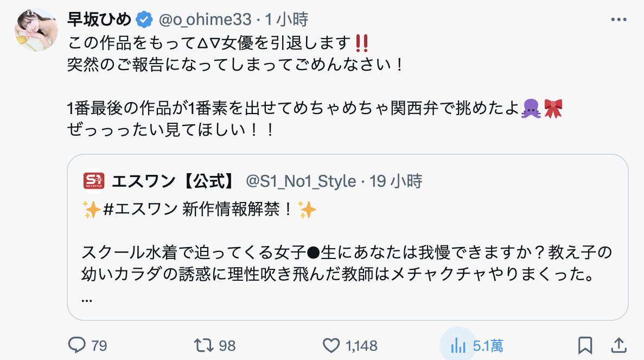Bookmark the tweet using the bookmark icon

pyautogui.click(x=585, y=345)
